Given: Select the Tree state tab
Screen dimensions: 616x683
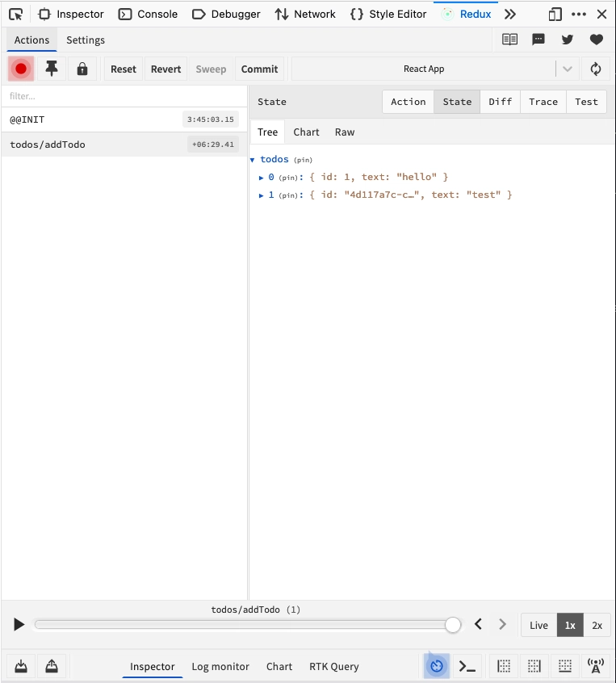Looking at the screenshot, I should pos(267,132).
